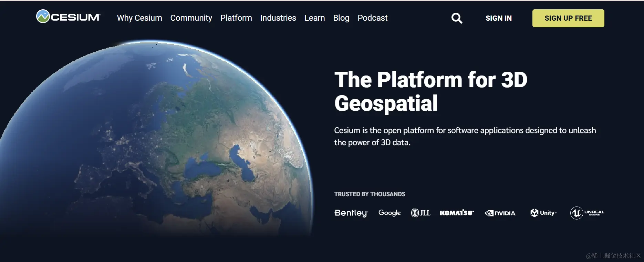
Task: Open the Community menu
Action: 191,18
